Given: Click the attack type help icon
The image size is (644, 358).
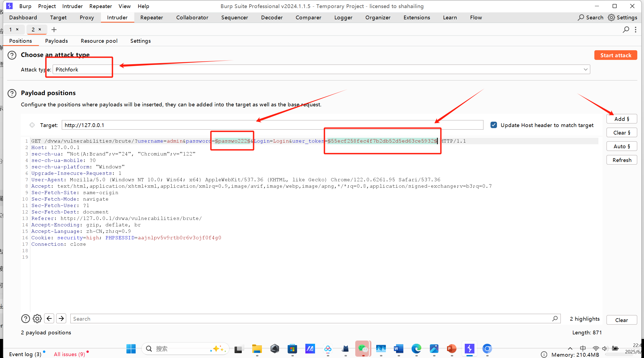Looking at the screenshot, I should click(x=12, y=55).
